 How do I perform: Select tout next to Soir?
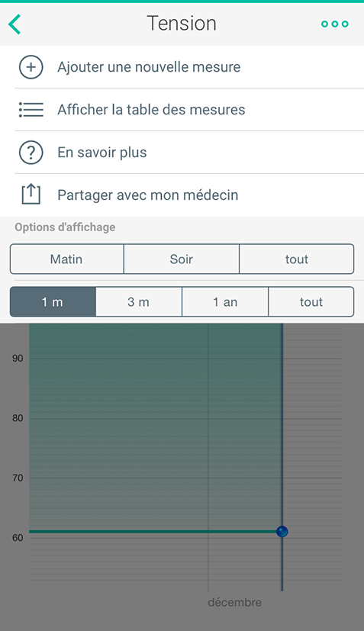point(297,259)
